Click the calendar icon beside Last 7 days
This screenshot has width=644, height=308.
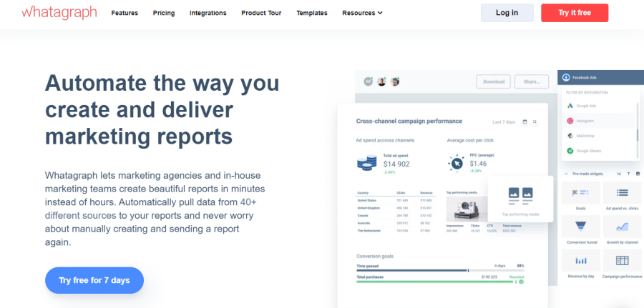[525, 121]
